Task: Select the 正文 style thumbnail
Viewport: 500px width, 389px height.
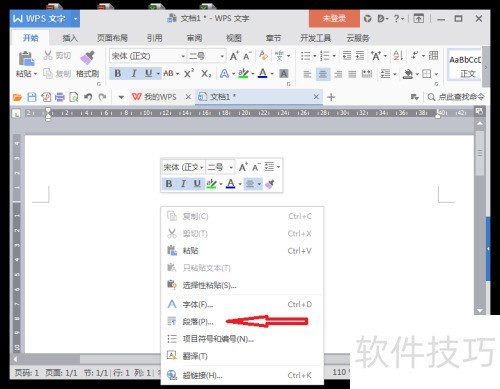Action: click(x=465, y=65)
